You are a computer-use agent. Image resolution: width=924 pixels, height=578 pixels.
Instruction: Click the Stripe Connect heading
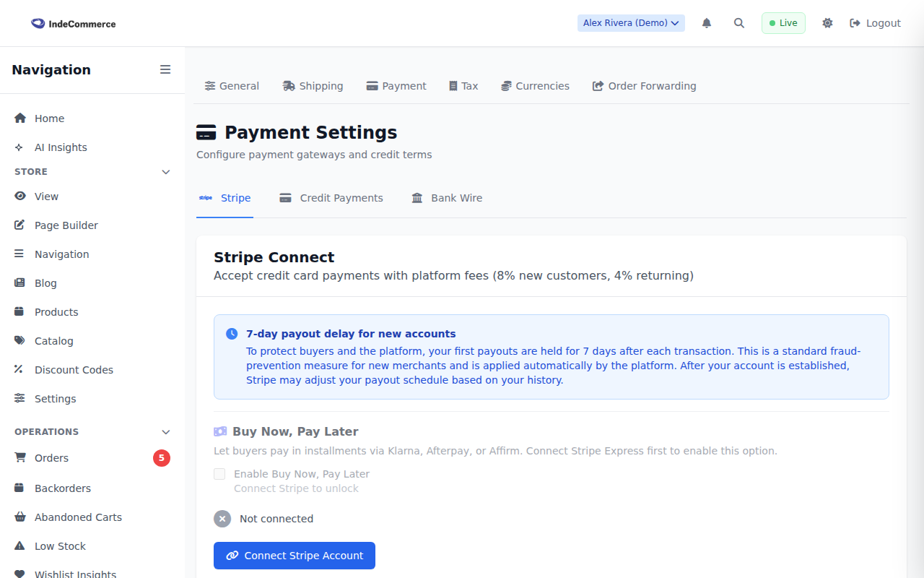click(274, 257)
